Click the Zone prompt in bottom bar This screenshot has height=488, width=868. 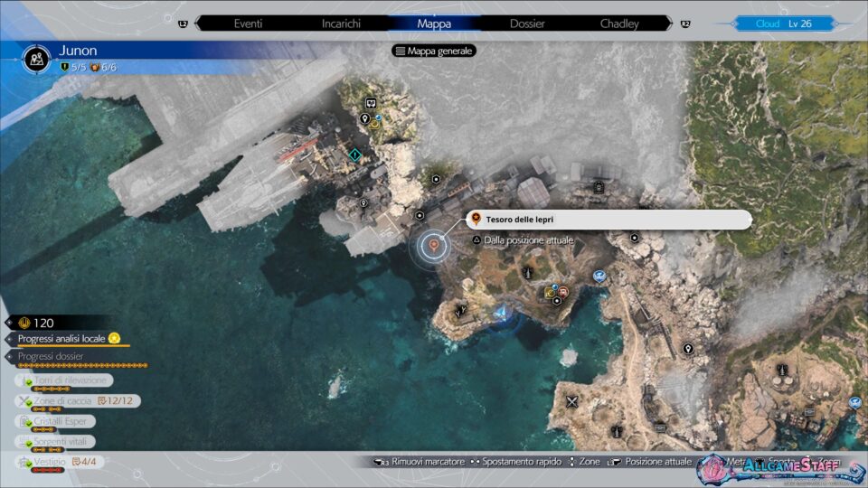(585, 462)
